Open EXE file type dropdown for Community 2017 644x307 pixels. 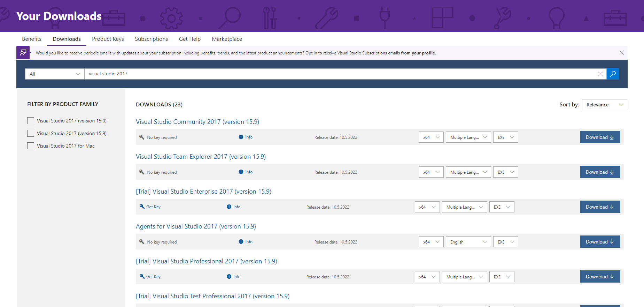[506, 137]
